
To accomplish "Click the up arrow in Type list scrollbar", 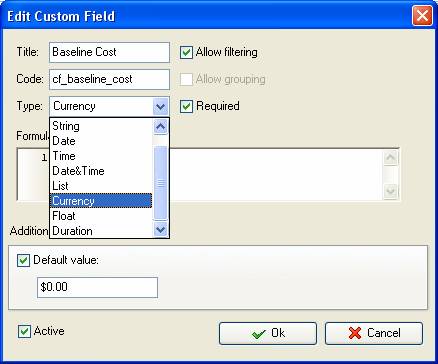I will coord(161,127).
